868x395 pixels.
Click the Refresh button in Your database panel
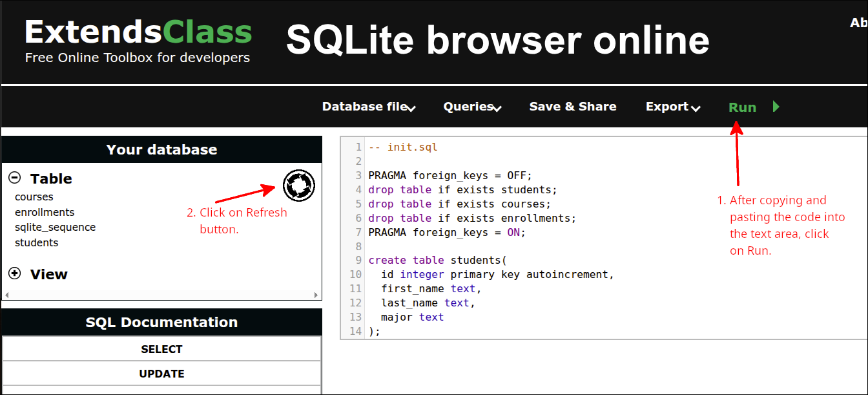click(x=298, y=186)
